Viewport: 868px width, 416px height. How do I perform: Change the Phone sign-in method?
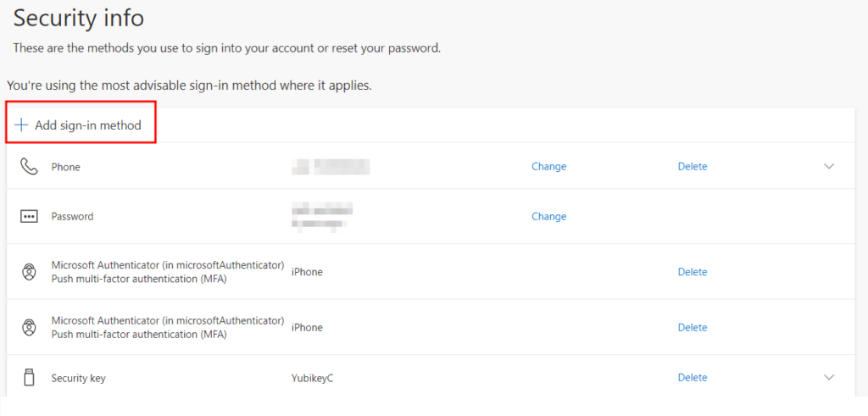548,167
